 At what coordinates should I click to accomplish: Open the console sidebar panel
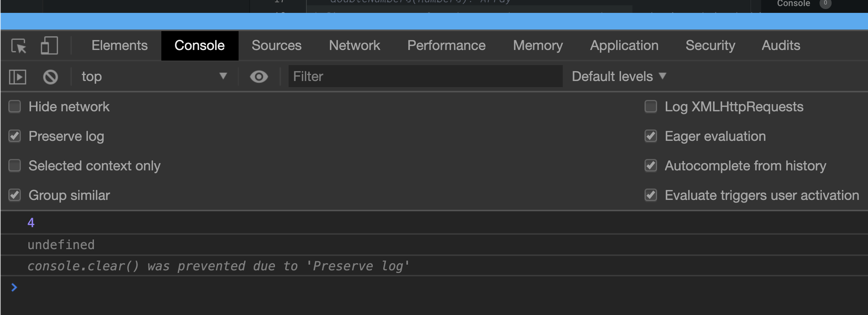coord(17,76)
